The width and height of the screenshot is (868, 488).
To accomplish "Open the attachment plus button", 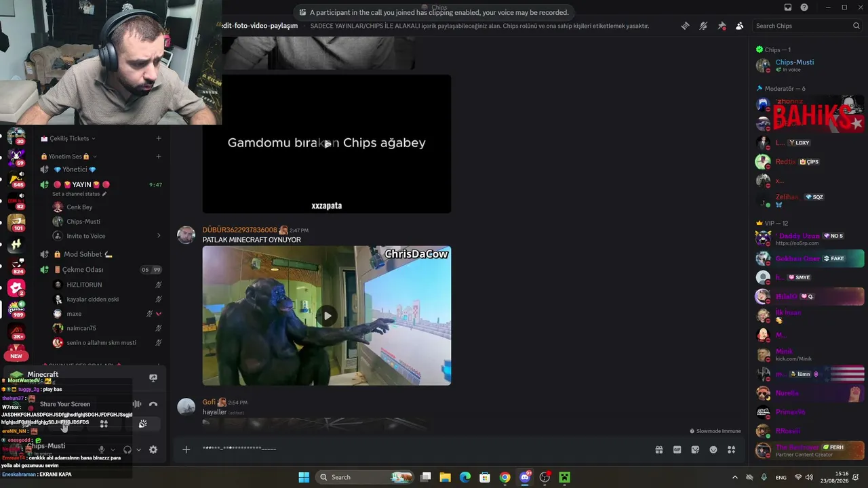I will click(186, 449).
